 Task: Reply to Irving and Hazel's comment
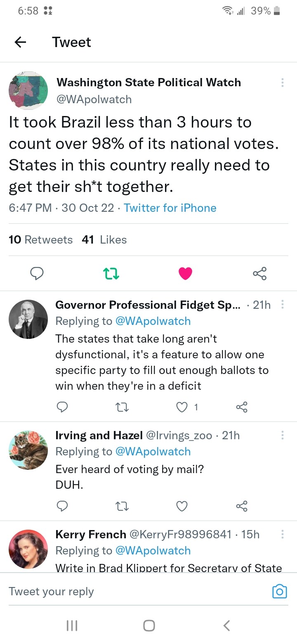click(62, 506)
